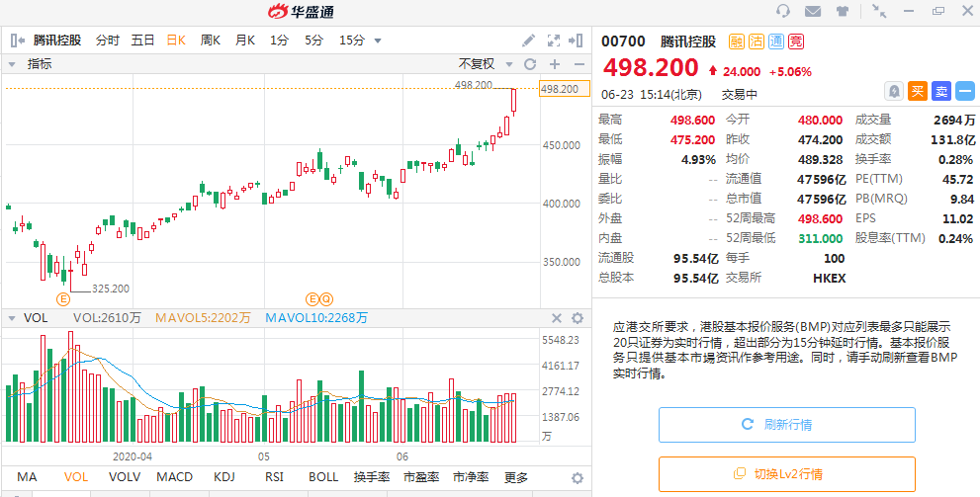Select the 1分 minute chart tab
The image size is (980, 497).
[x=280, y=41]
